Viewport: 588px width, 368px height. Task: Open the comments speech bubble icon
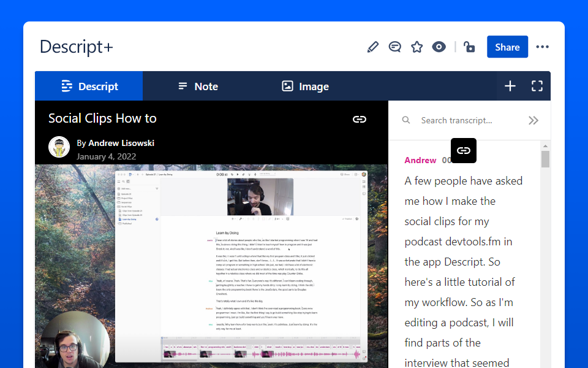pos(395,47)
